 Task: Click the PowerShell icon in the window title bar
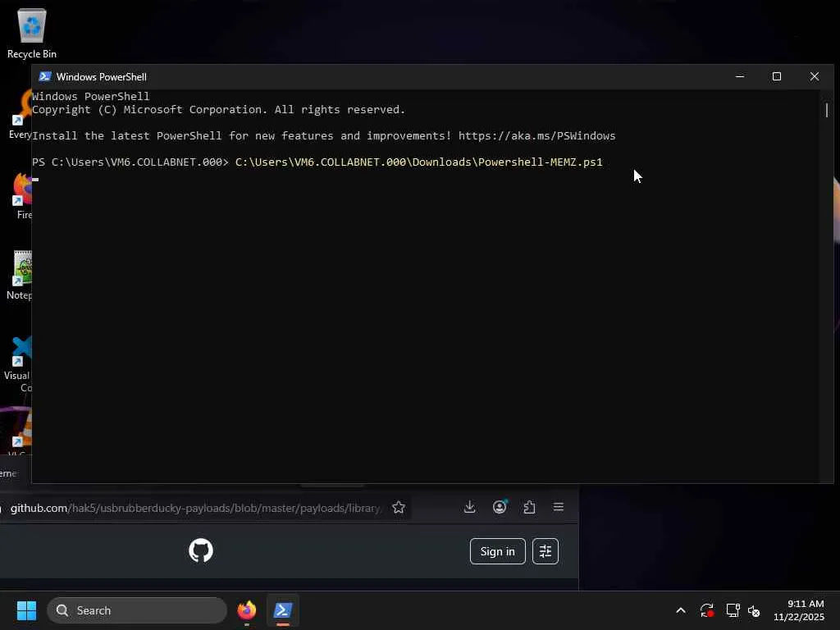[x=45, y=76]
